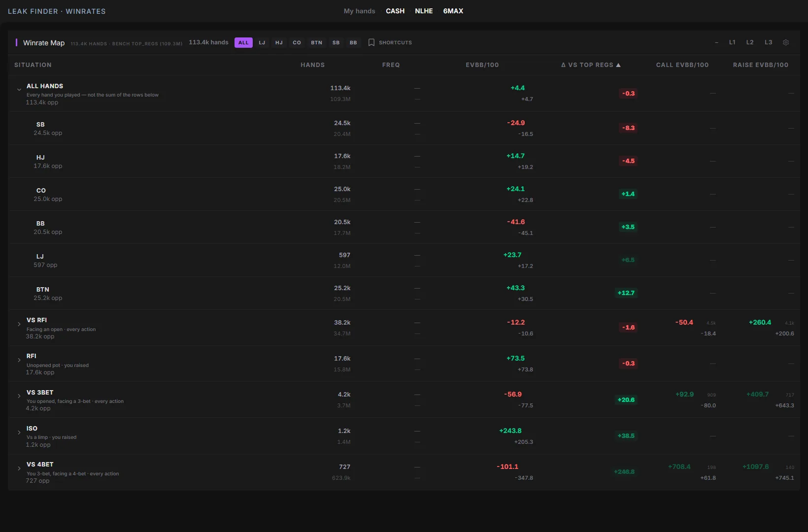This screenshot has height=532, width=808.
Task: Toggle the BB position filter pill
Action: (353, 43)
